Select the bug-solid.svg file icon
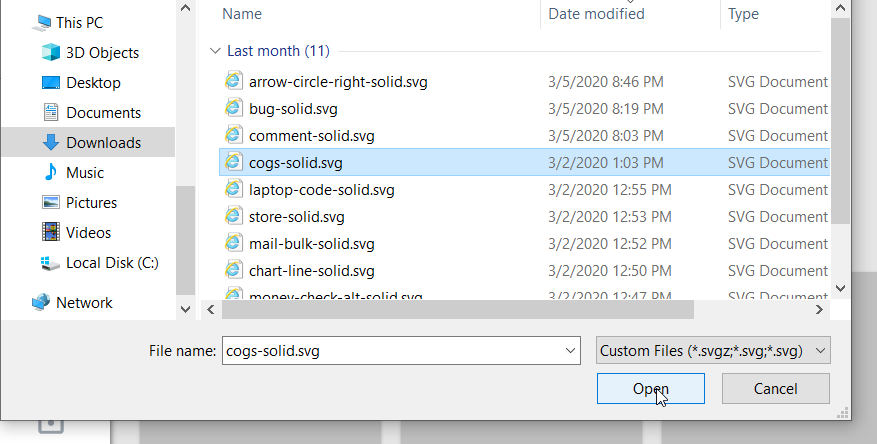The image size is (877, 444). point(234,109)
